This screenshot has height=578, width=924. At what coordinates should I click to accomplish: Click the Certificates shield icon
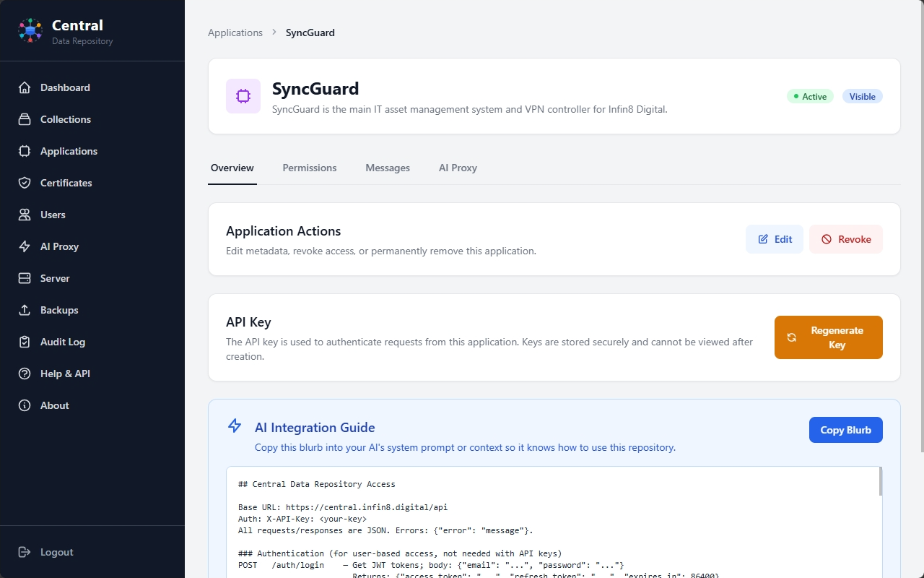pos(25,183)
